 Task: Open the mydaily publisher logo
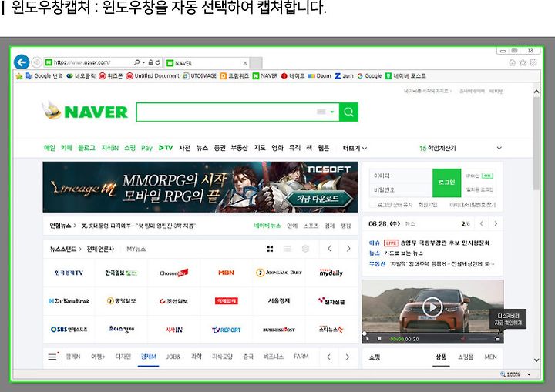[331, 273]
